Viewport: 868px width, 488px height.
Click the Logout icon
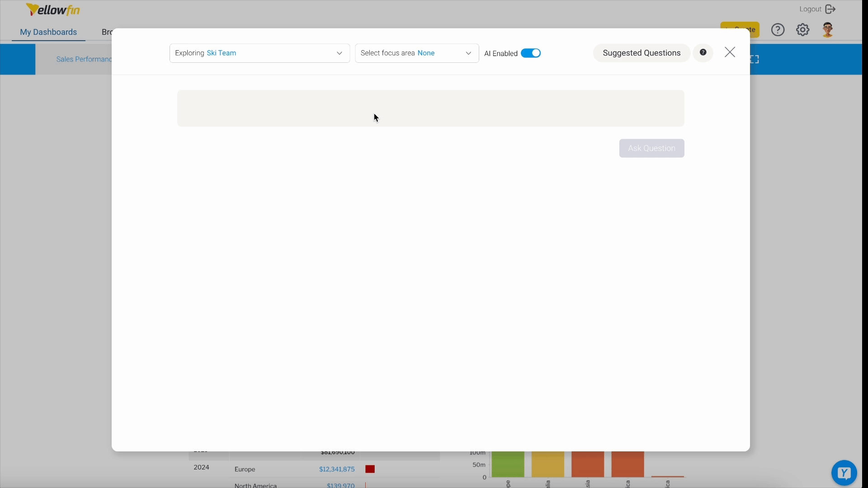(x=830, y=9)
